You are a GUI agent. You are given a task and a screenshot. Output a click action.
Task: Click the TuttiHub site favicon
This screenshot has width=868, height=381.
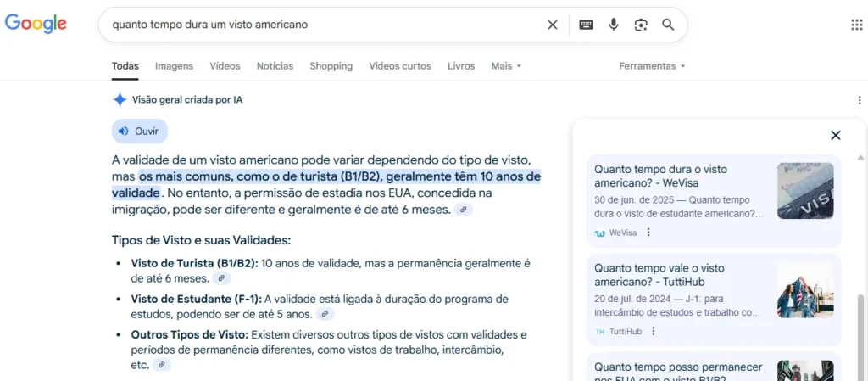pyautogui.click(x=599, y=332)
